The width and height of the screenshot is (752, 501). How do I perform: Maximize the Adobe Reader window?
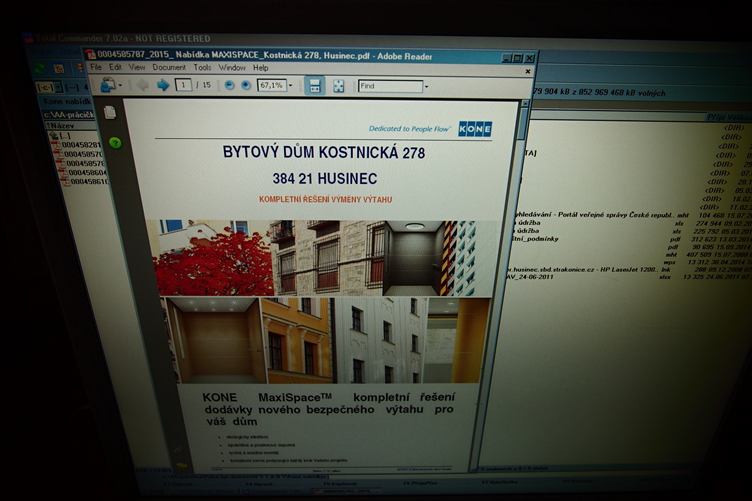click(517, 58)
